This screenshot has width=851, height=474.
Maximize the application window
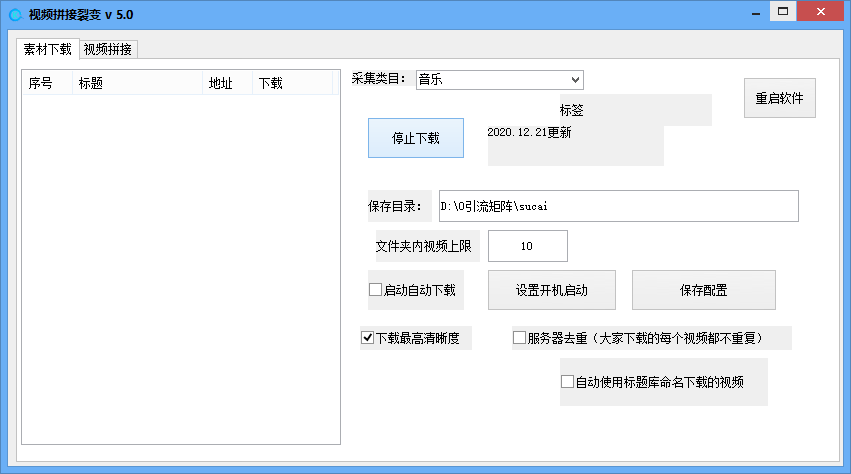783,11
